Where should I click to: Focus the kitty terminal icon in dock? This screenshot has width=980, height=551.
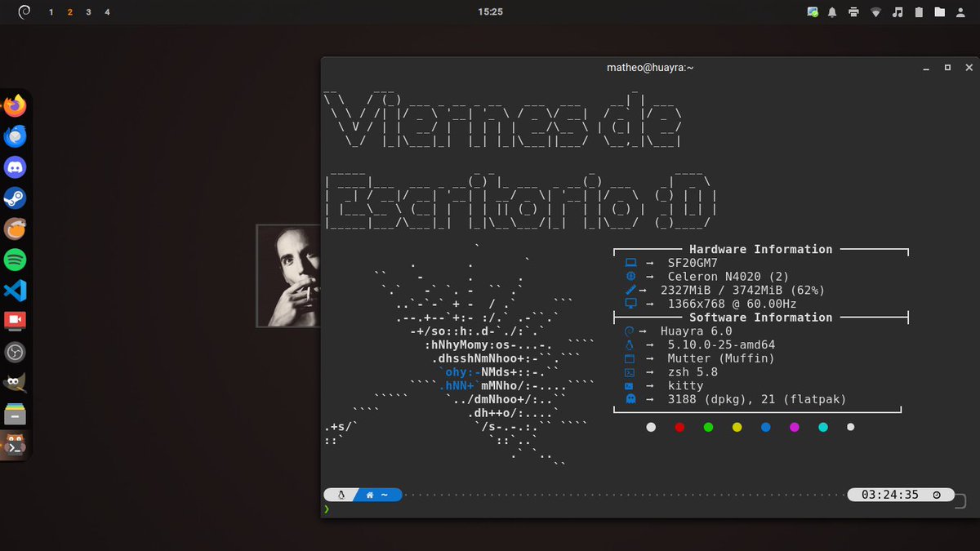coord(15,446)
